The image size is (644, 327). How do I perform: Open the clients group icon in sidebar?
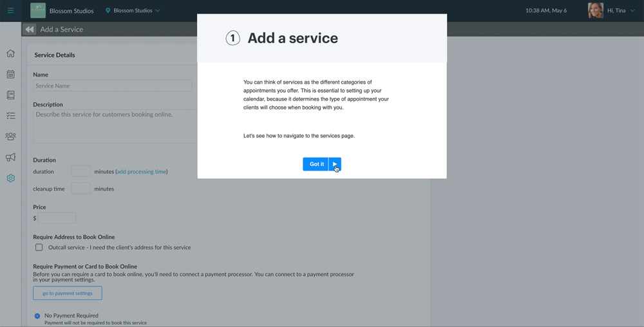click(x=11, y=136)
